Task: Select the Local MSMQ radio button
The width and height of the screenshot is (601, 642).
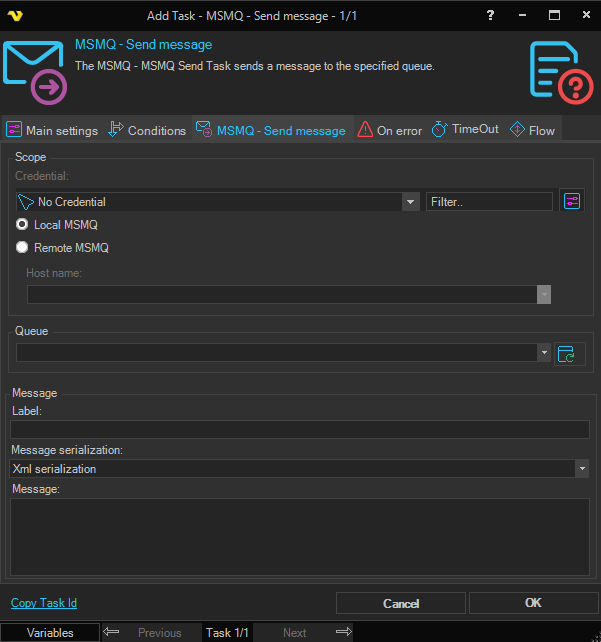Action: (22, 225)
